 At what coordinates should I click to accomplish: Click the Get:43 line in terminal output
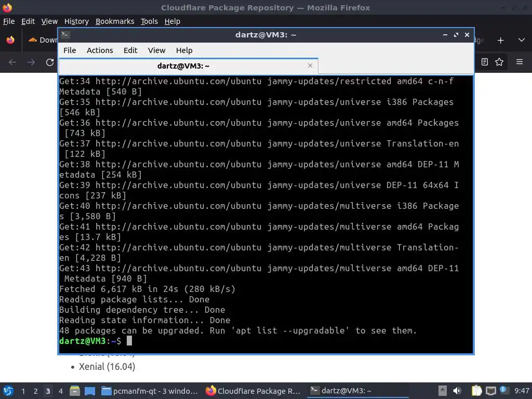[x=259, y=273]
